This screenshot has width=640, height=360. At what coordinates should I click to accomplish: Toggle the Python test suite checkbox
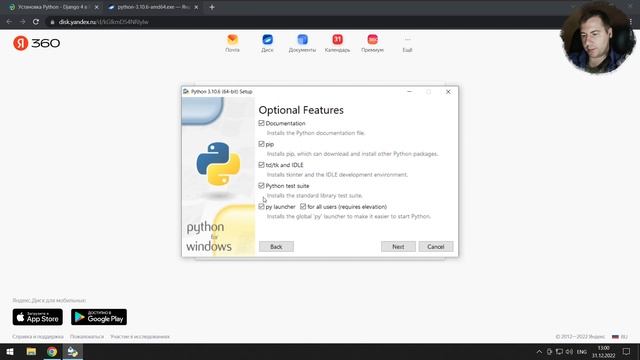(261, 186)
